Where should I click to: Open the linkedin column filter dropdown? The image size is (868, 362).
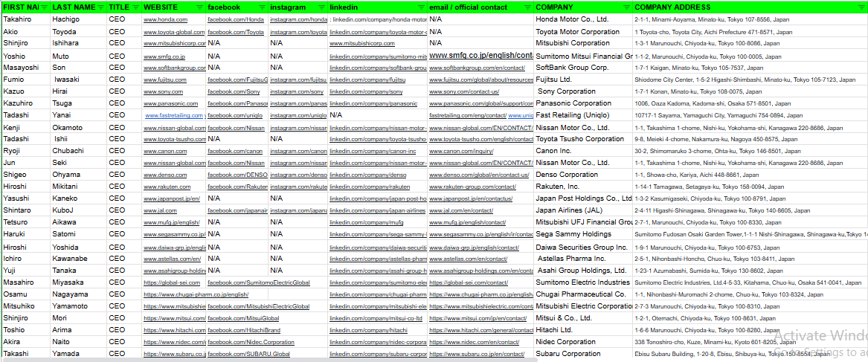point(421,7)
